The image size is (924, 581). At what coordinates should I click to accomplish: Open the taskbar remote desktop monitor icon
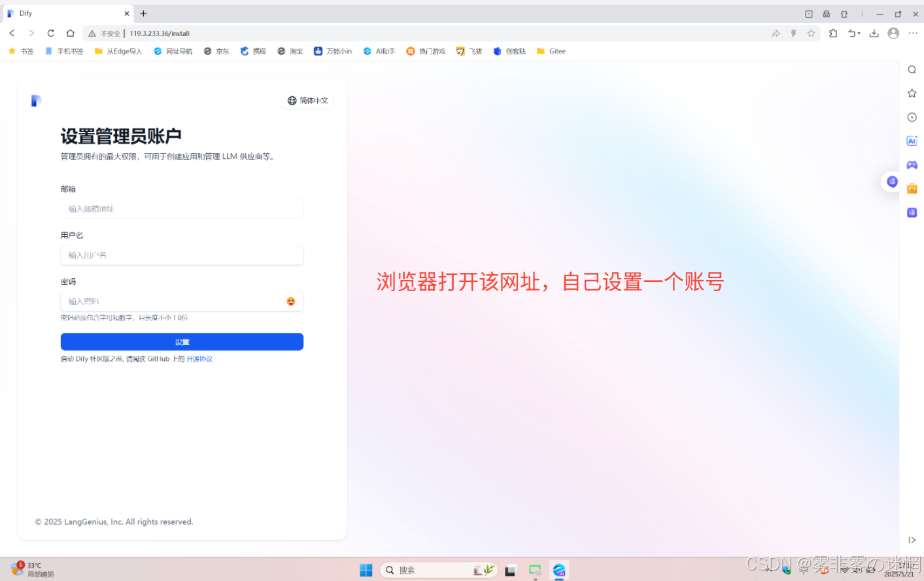535,570
